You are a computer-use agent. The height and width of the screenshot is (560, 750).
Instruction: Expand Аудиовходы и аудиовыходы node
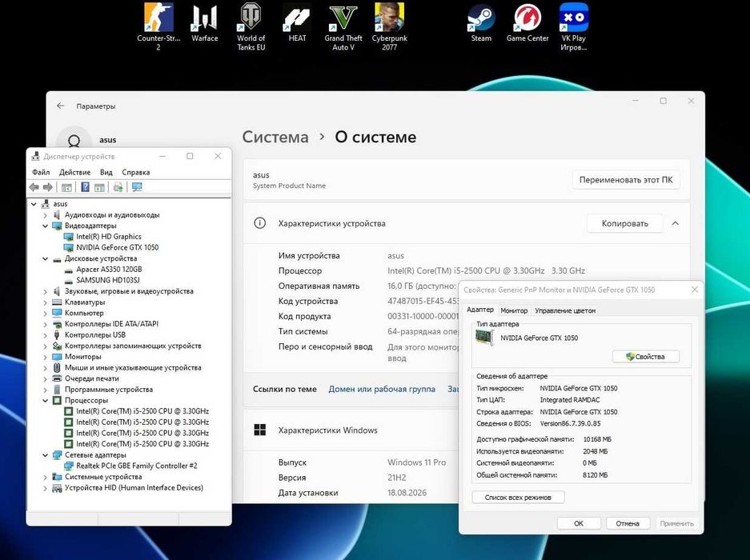point(46,214)
